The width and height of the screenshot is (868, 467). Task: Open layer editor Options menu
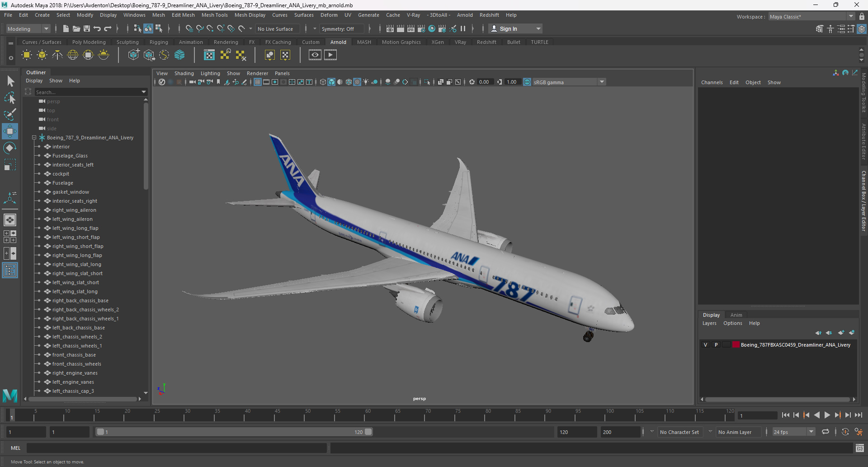732,323
